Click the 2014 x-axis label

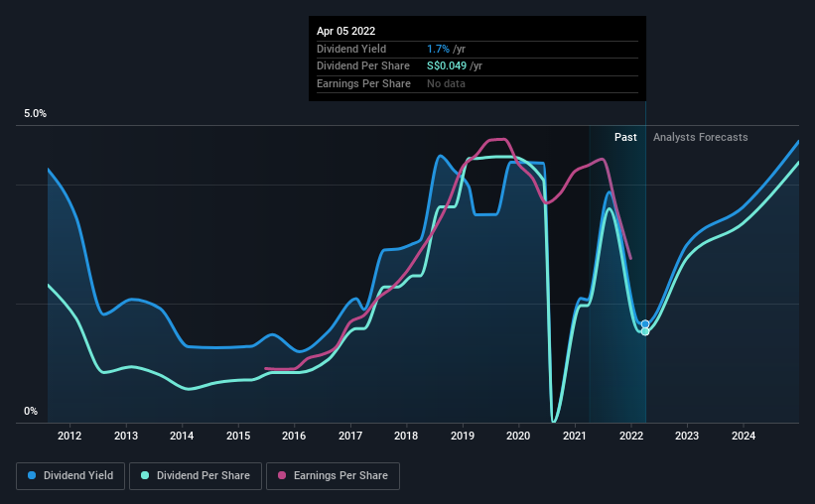click(x=182, y=436)
